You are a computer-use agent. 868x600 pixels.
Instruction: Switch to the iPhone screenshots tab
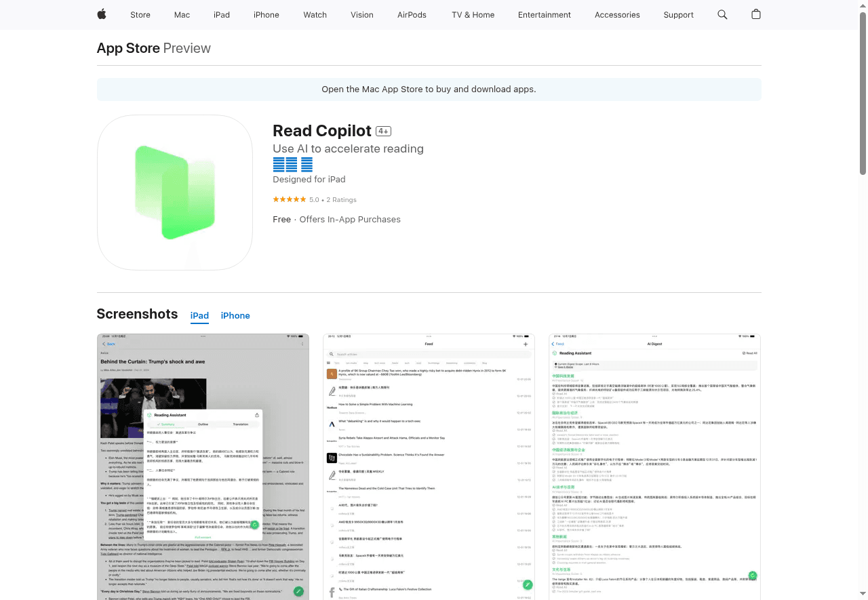point(235,316)
